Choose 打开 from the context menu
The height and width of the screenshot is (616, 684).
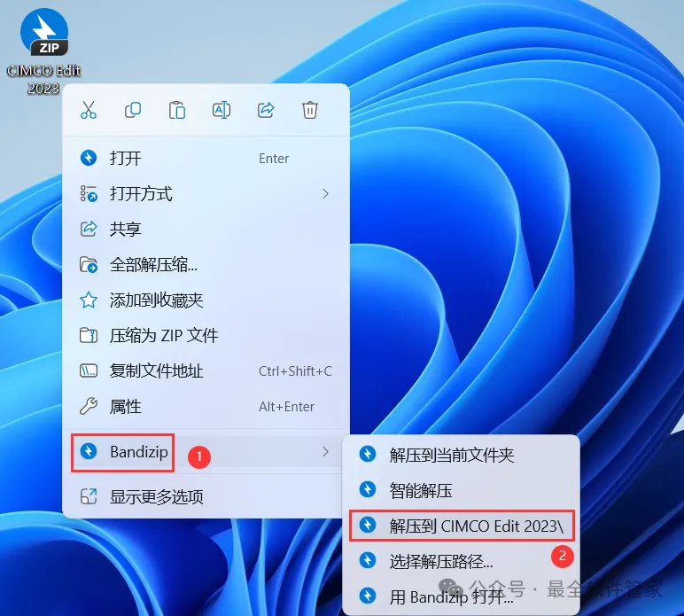pyautogui.click(x=206, y=158)
